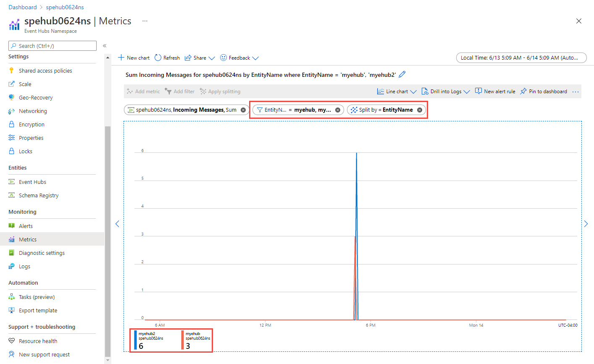Click the Locks padlock icon

11,151
